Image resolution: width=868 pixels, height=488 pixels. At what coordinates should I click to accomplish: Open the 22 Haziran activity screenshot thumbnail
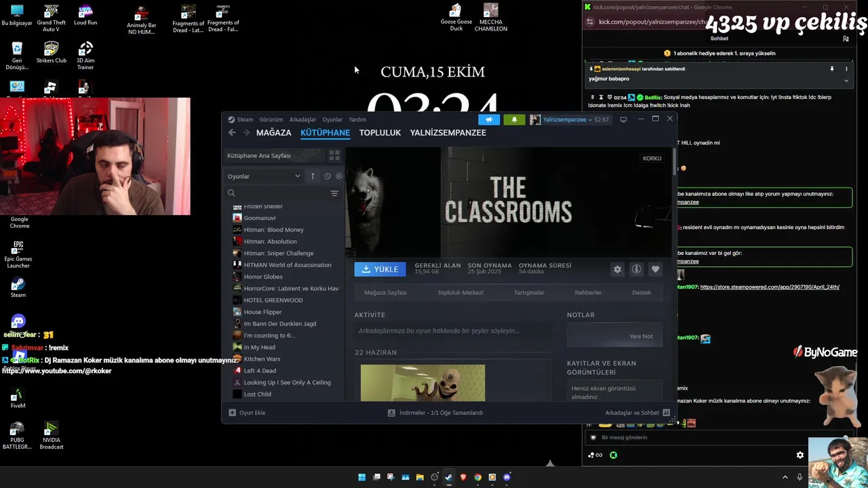[422, 383]
